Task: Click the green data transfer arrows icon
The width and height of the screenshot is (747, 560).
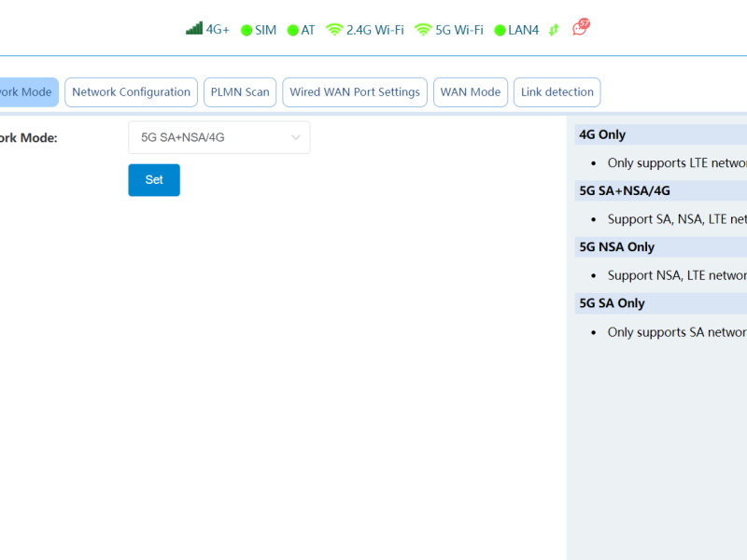Action: pyautogui.click(x=554, y=30)
